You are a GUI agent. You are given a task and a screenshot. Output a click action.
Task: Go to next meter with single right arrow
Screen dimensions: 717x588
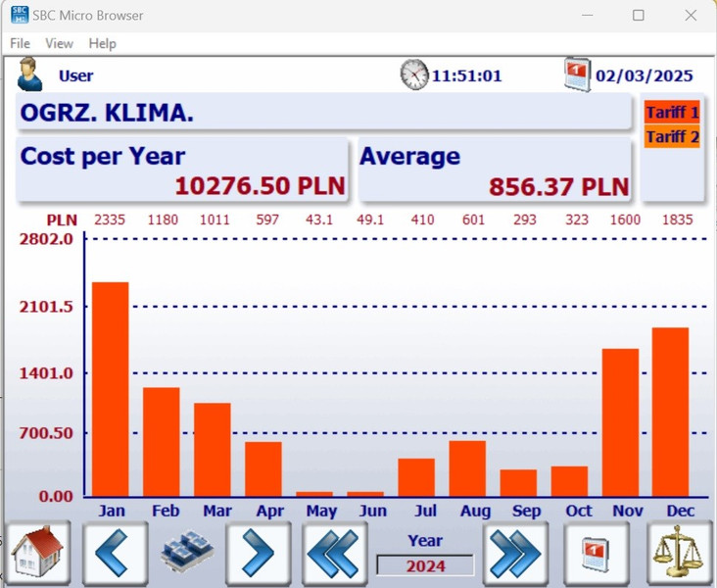pos(259,554)
